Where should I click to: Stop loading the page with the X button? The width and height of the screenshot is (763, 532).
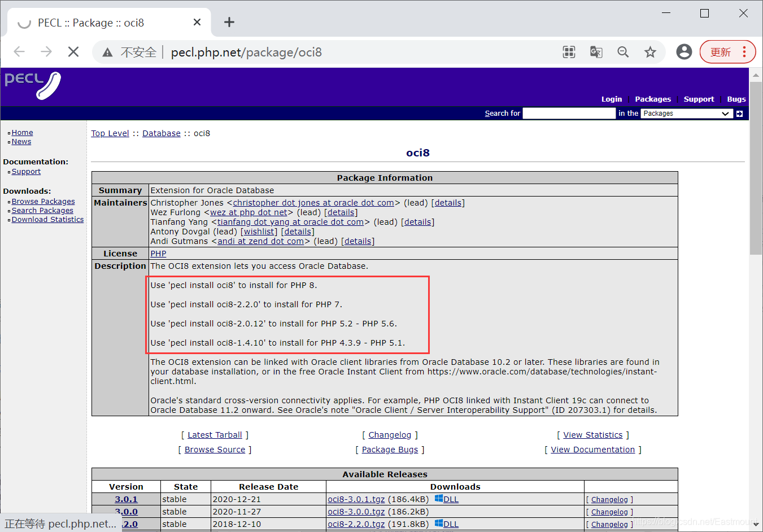tap(73, 52)
